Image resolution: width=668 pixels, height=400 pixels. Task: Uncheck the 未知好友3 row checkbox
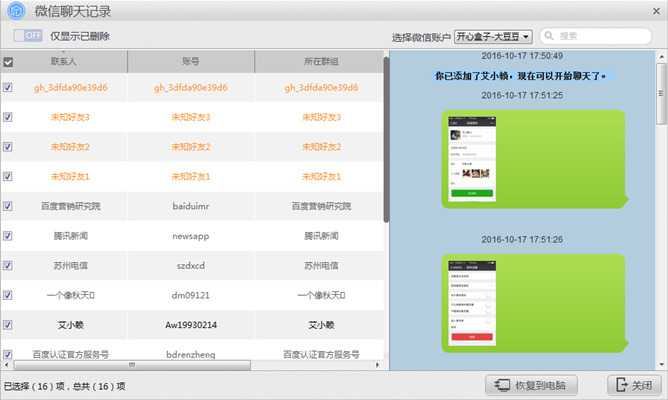[8, 117]
